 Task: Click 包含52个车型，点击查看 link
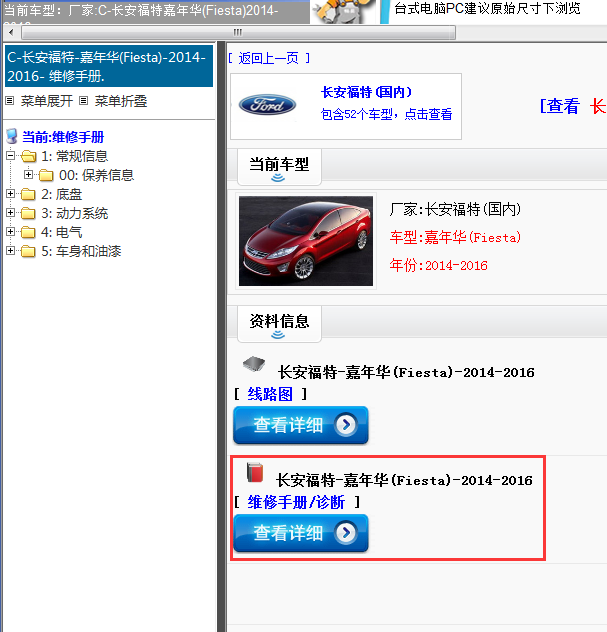pyautogui.click(x=386, y=114)
